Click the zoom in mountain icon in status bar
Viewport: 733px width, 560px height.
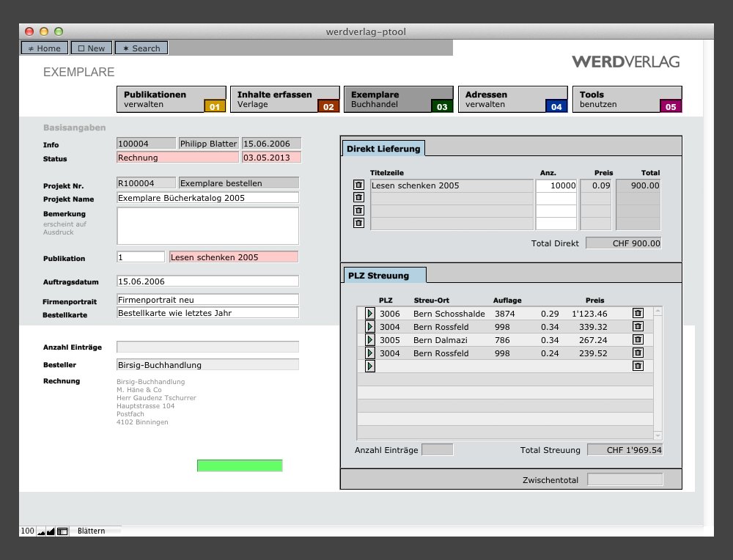(x=51, y=531)
